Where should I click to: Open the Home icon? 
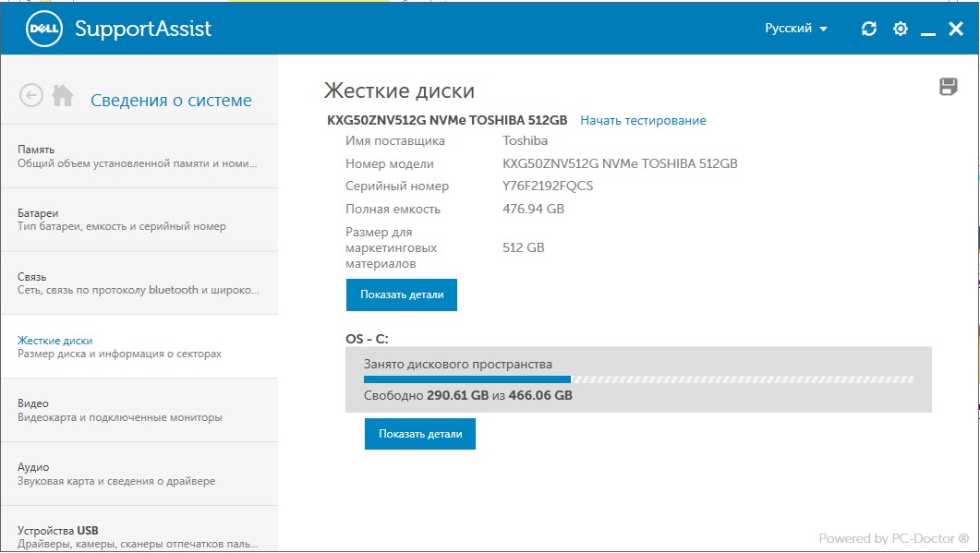(63, 96)
